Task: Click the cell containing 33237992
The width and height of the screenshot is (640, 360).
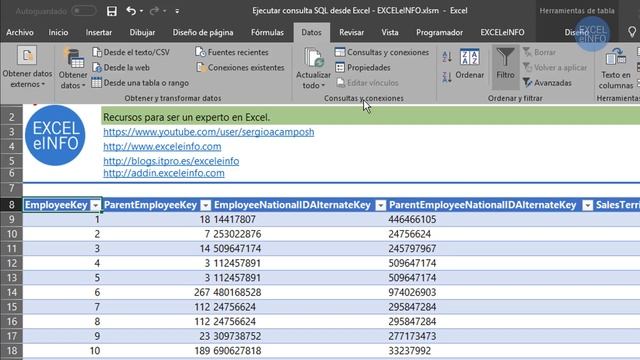Action: coord(490,351)
